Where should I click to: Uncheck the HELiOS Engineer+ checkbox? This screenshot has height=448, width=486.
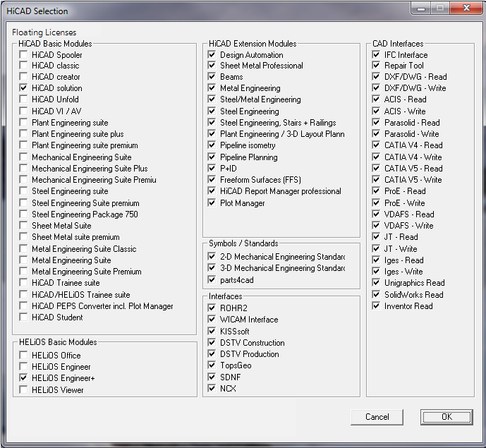[x=23, y=378]
